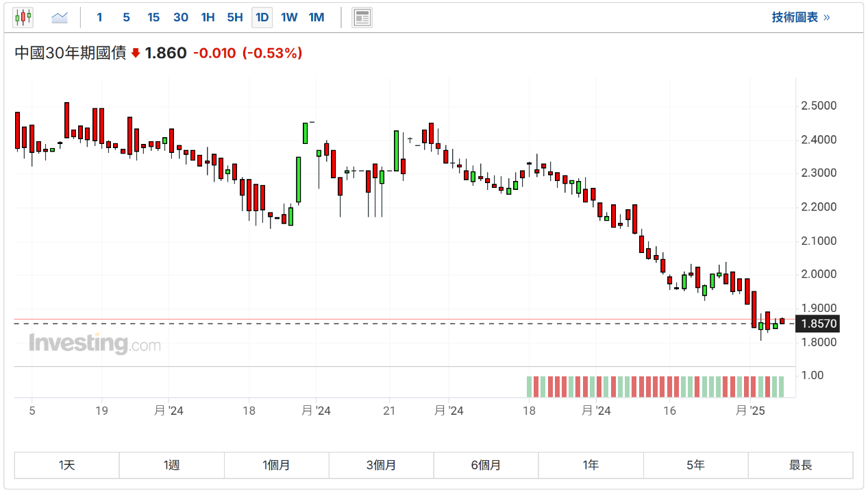868x495 pixels.
Task: Set interval to 1M monthly
Action: [x=317, y=17]
